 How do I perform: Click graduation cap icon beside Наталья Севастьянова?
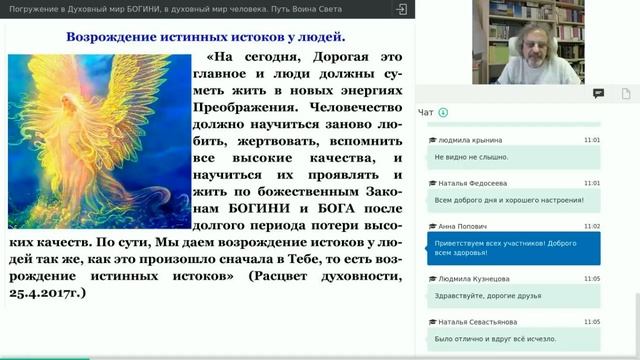point(433,322)
